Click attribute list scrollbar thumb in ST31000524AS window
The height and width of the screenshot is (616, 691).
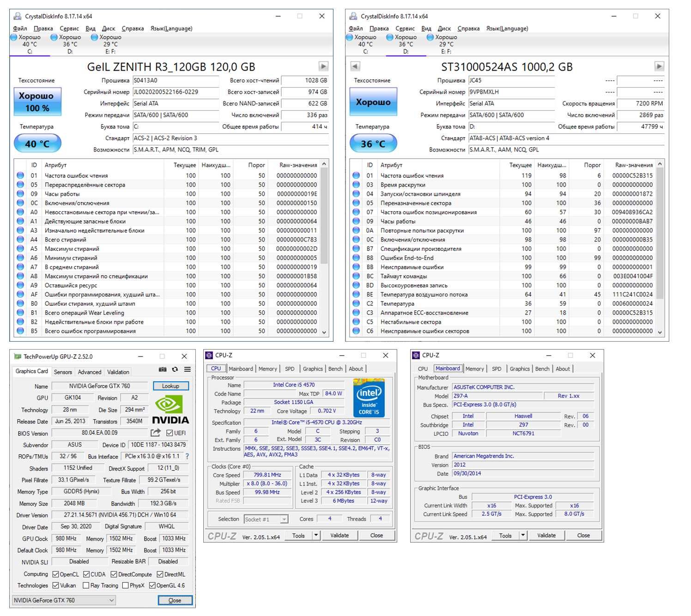[x=660, y=234]
